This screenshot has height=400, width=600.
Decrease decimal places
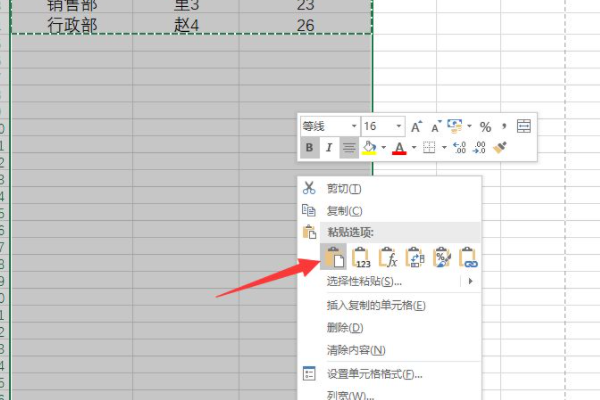point(479,147)
